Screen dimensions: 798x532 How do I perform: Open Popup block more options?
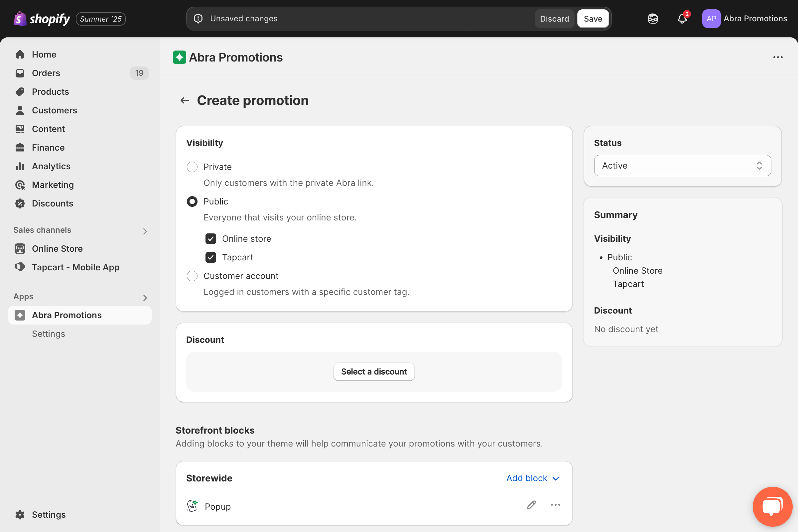(555, 505)
